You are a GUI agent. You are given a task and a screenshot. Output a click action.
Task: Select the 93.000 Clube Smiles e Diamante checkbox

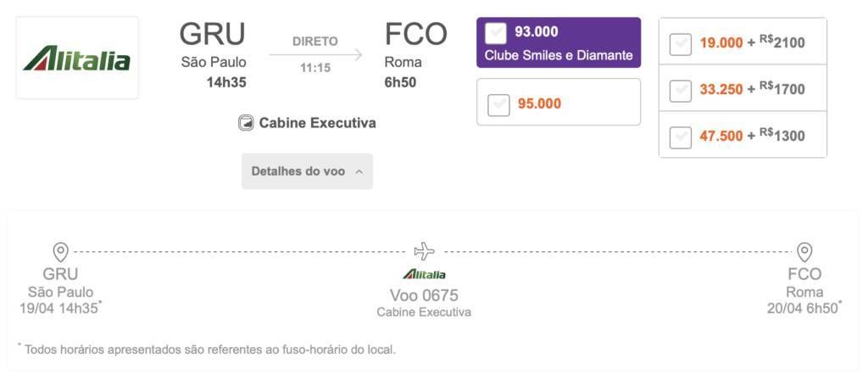[495, 33]
